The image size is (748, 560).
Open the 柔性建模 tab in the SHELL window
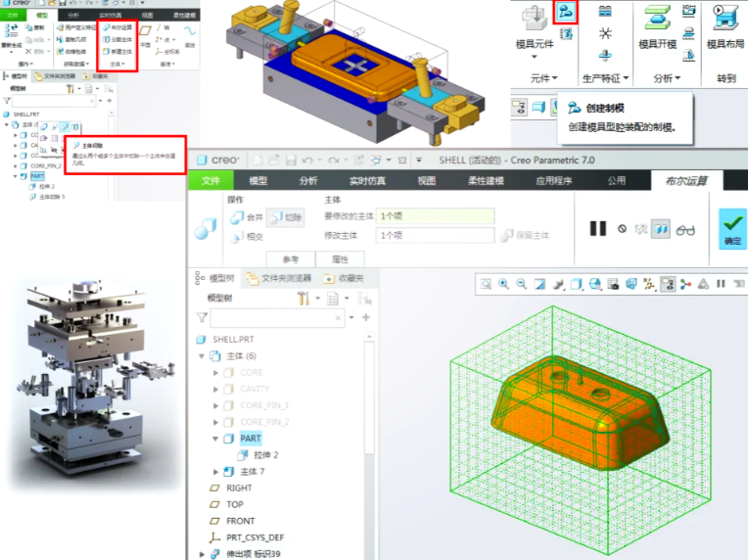tap(486, 180)
